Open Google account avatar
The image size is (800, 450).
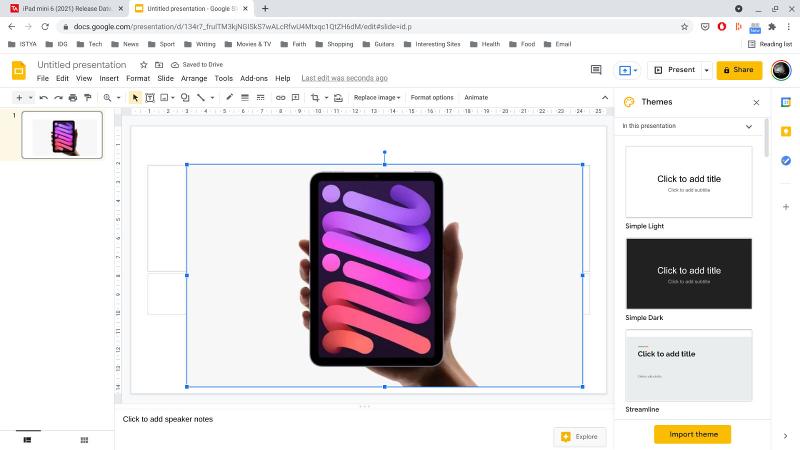point(781,70)
